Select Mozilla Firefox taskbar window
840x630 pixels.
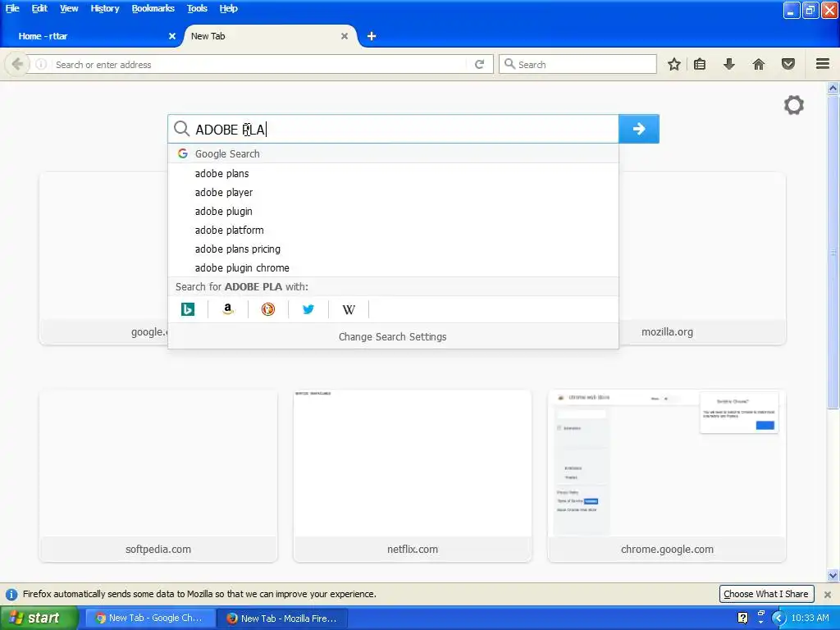point(282,619)
